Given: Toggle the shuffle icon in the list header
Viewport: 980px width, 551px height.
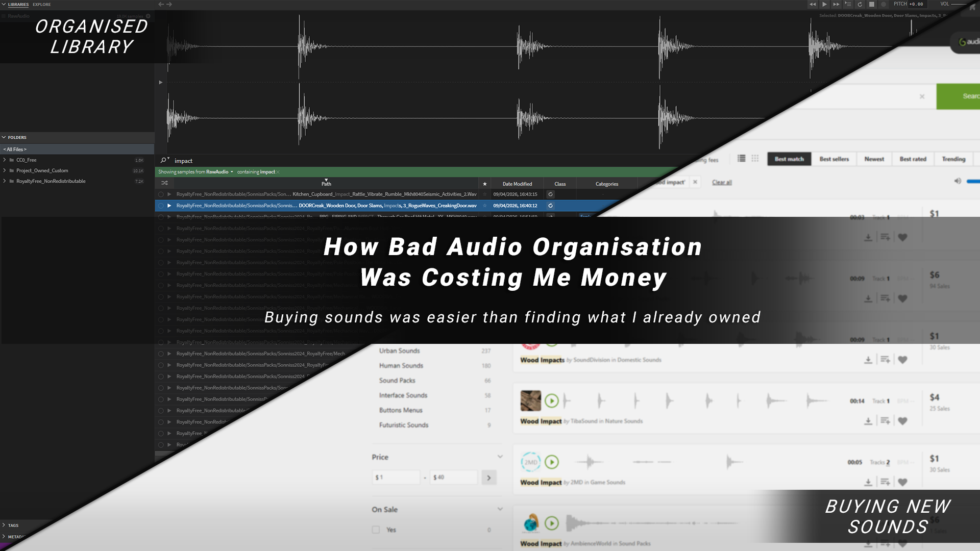Looking at the screenshot, I should (x=164, y=183).
